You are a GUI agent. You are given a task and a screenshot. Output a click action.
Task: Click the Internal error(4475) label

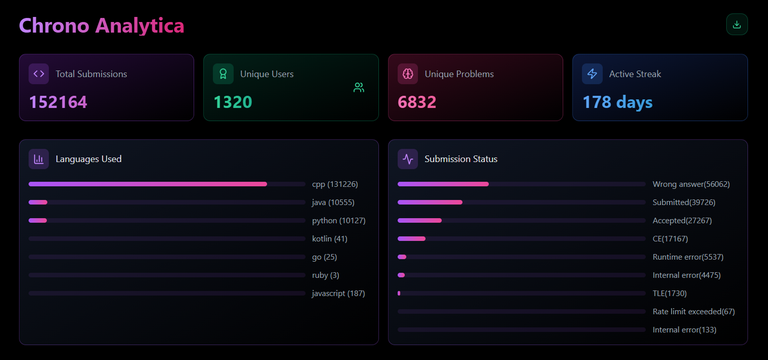[x=686, y=275]
